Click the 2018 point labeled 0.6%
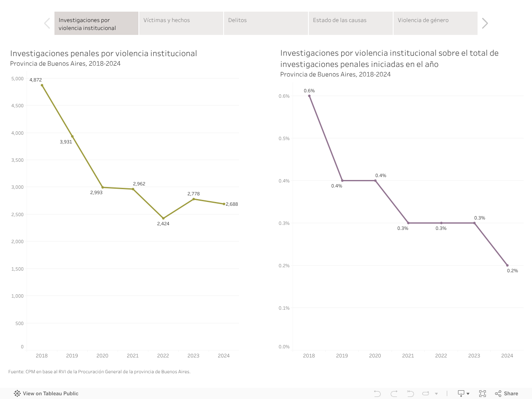 309,96
